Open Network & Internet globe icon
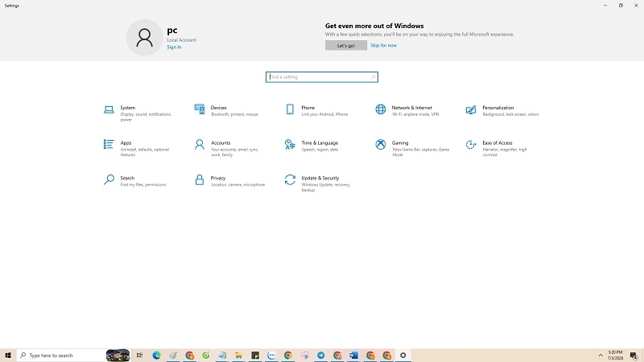644x362 pixels. [380, 109]
